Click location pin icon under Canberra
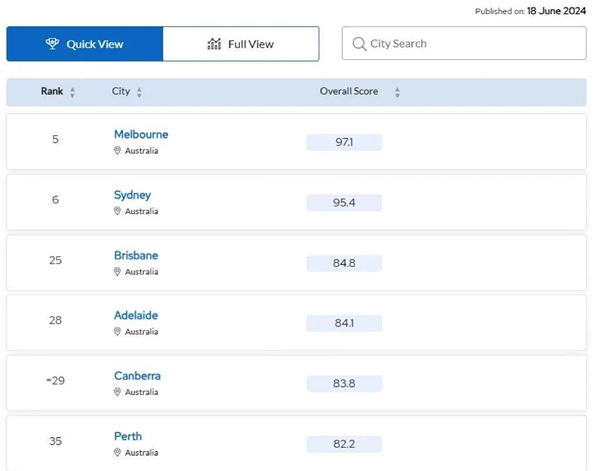The height and width of the screenshot is (471, 600). click(x=118, y=392)
